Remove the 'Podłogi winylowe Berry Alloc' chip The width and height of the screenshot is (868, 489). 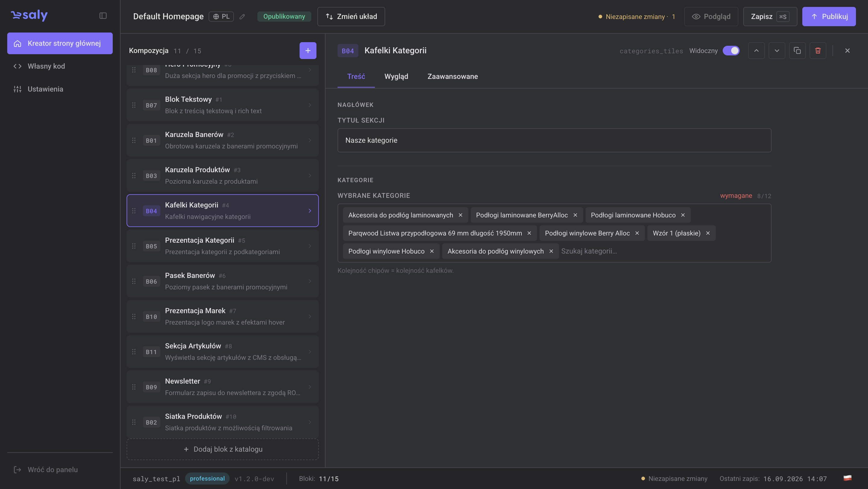pos(637,233)
